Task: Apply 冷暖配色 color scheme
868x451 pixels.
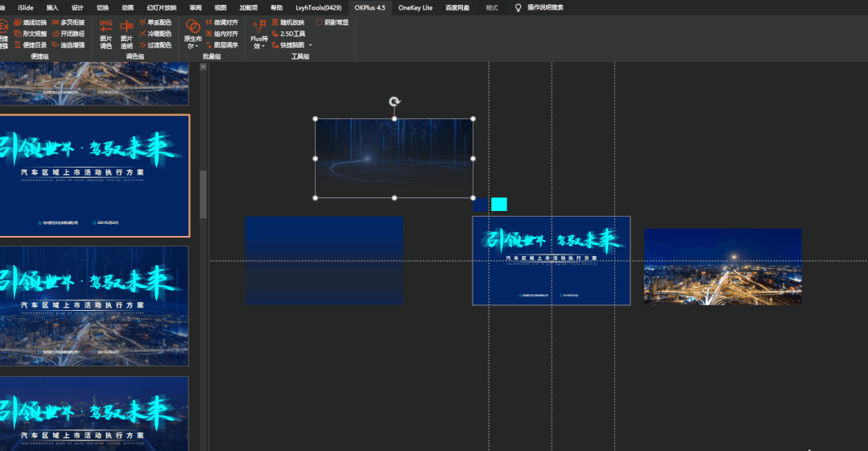Action: point(155,34)
